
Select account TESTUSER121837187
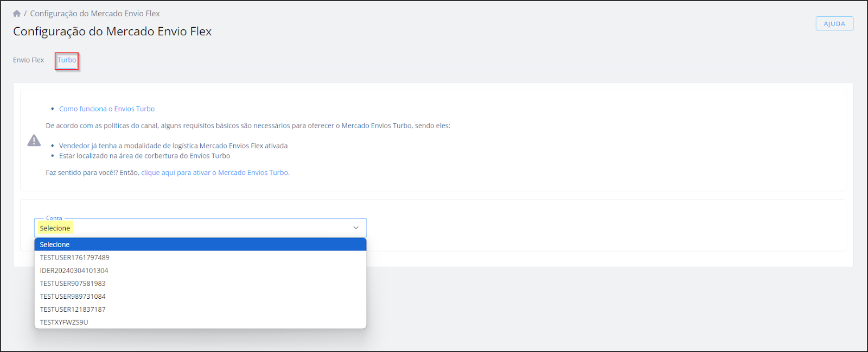tap(200, 310)
